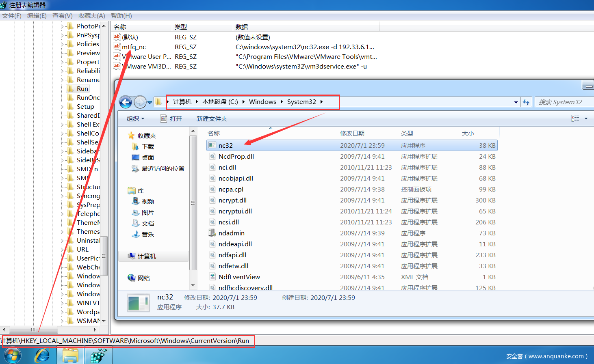Open the 编辑(E) menu
Viewport: 594px width, 364px height.
click(37, 16)
